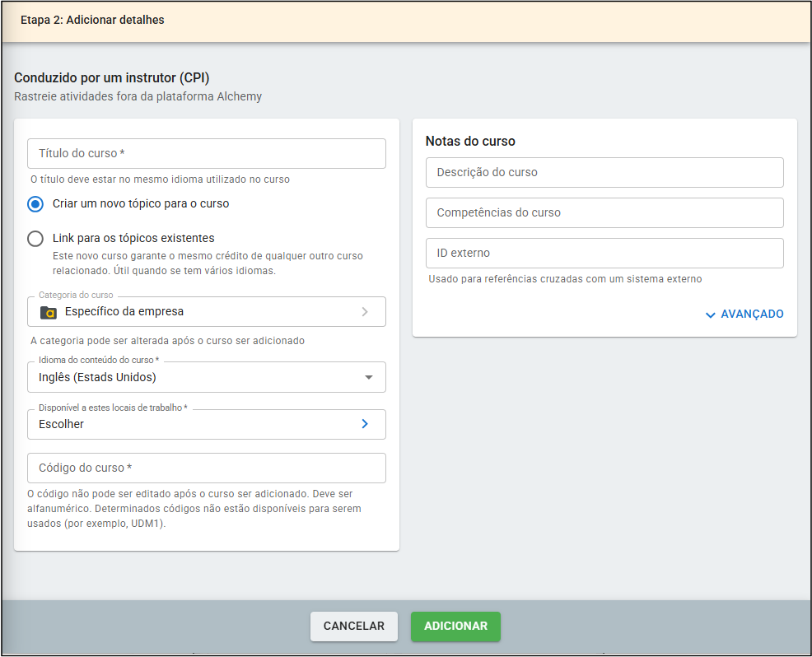Viewport: 812px width, 657px height.
Task: Click into the "Código do curso" field
Action: [206, 468]
